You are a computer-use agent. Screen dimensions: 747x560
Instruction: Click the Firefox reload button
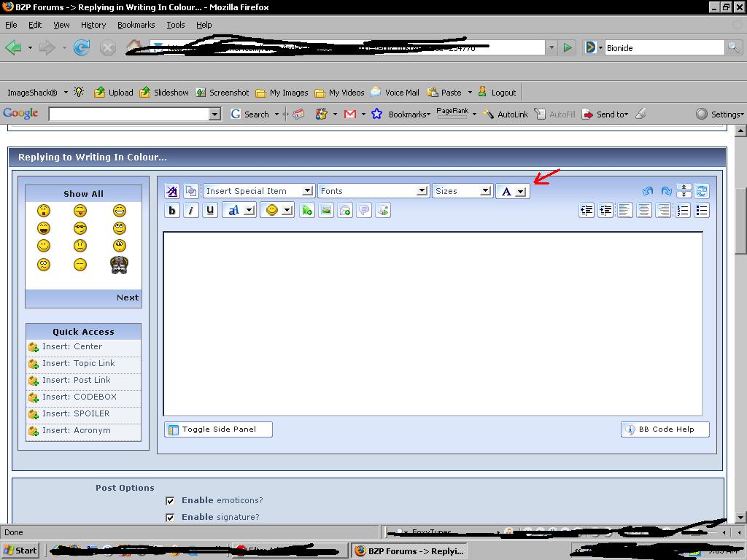point(82,47)
